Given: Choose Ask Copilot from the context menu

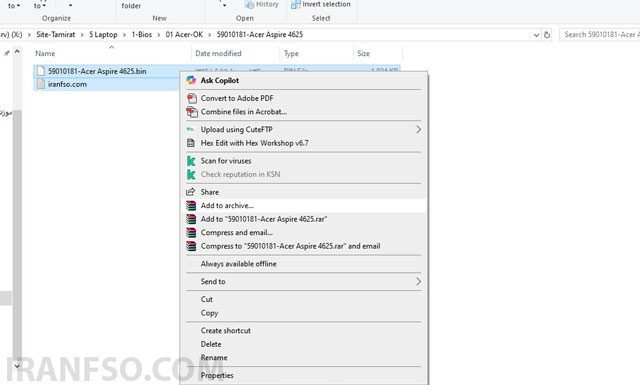Looking at the screenshot, I should [304, 80].
